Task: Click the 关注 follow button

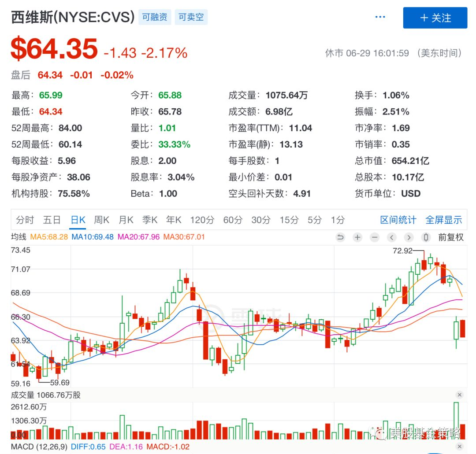Action: 435,18
